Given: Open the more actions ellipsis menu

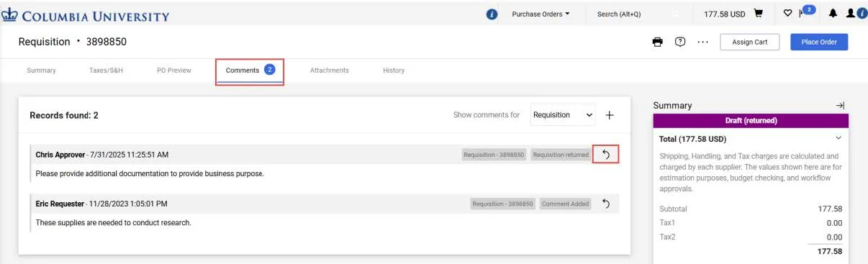Looking at the screenshot, I should (x=703, y=42).
